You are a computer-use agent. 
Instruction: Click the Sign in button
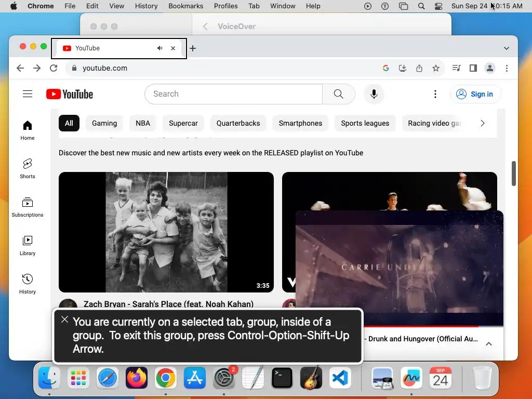coord(475,94)
